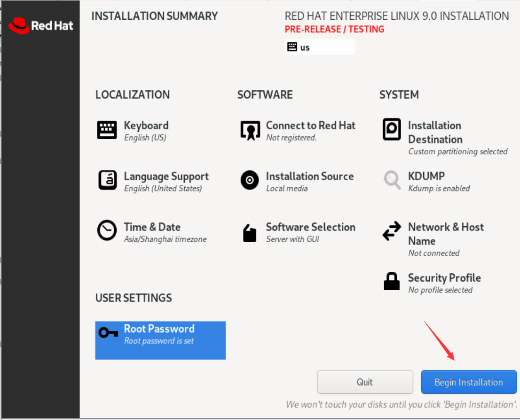Expand the keyboard layout chooser near top
The image size is (520, 420).
(320, 47)
